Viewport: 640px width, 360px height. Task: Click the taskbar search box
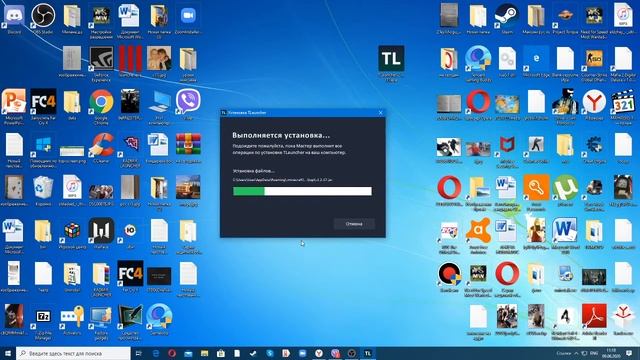point(74,353)
